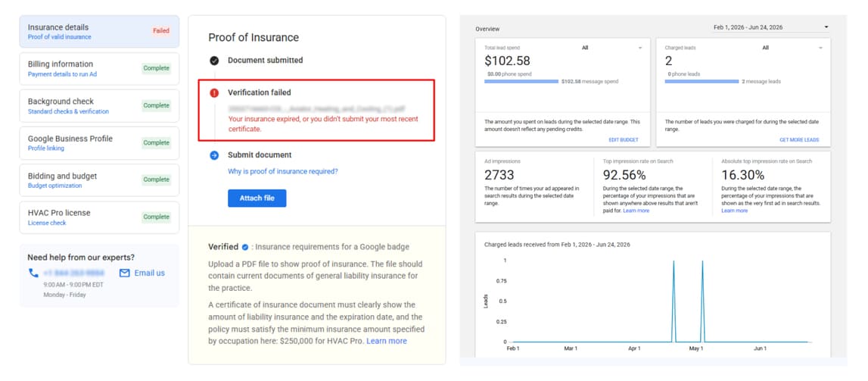Click the Failed status badge
The image size is (868, 381).
161,31
